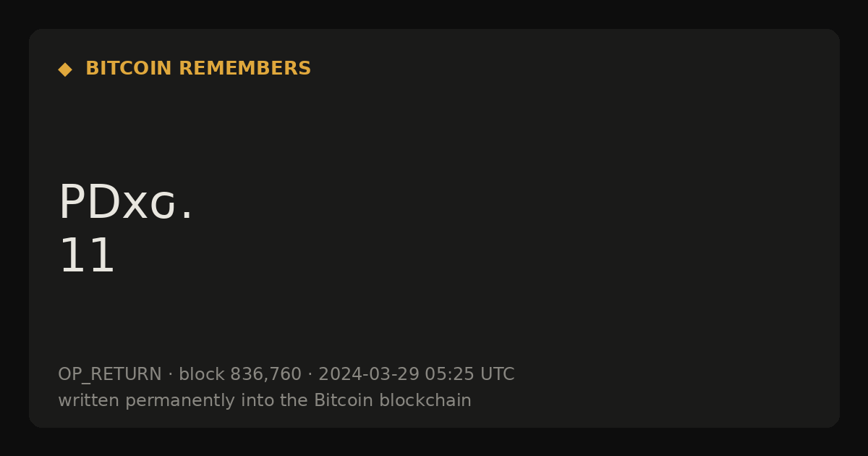Image resolution: width=868 pixels, height=456 pixels.
Task: Click the period ending the first message line
Action: pyautogui.click(x=187, y=216)
